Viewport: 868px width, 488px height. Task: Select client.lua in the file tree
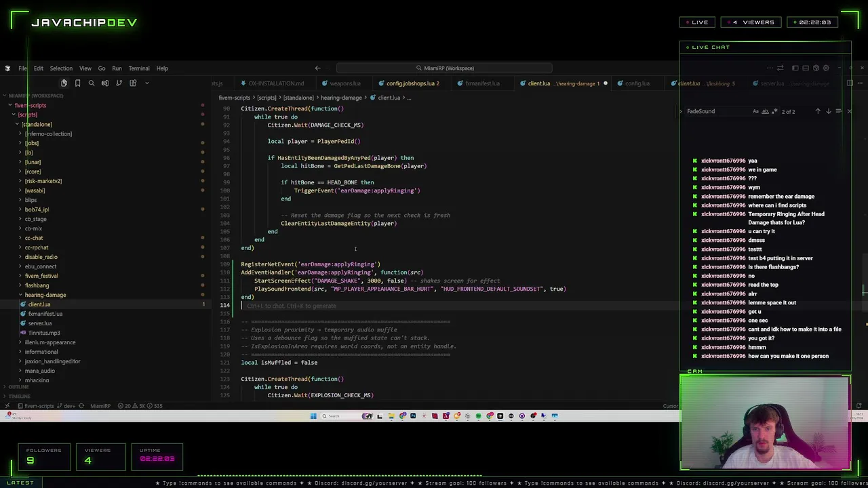point(39,304)
